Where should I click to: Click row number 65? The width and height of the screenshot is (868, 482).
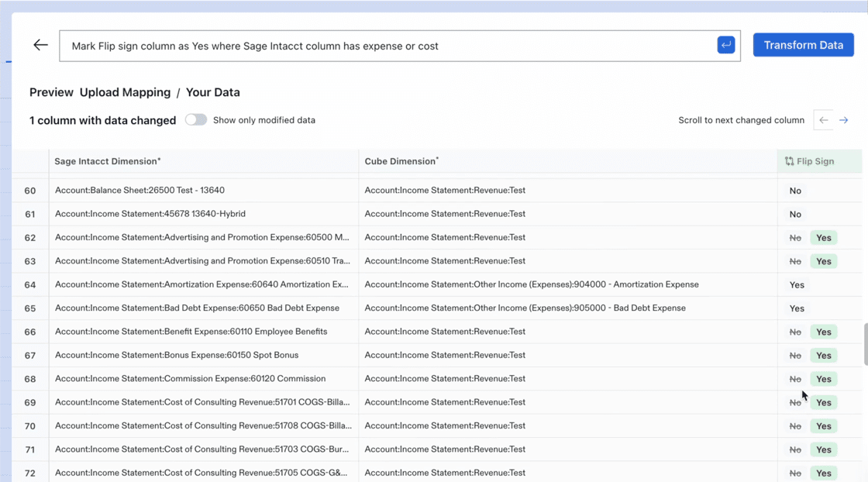point(30,308)
